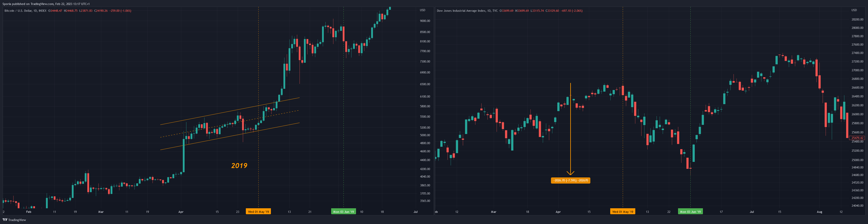
Task: Click the green Mon 03 Jun '19 label on Dow Jones chart
Action: [x=690, y=212]
